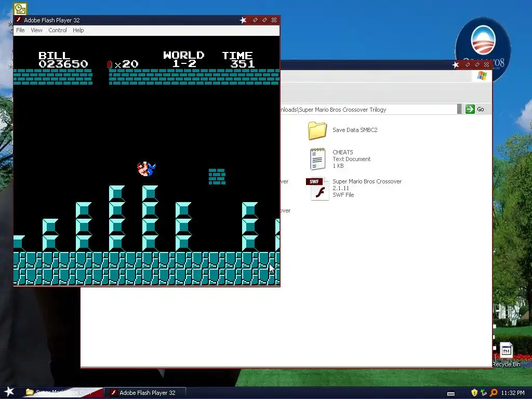Open the File menu in Flash Player
Image resolution: width=532 pixels, height=399 pixels.
pos(20,30)
